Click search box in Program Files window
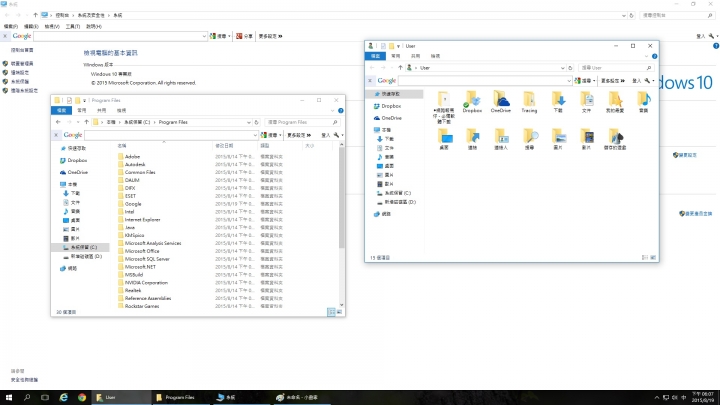The image size is (720, 405). click(303, 122)
